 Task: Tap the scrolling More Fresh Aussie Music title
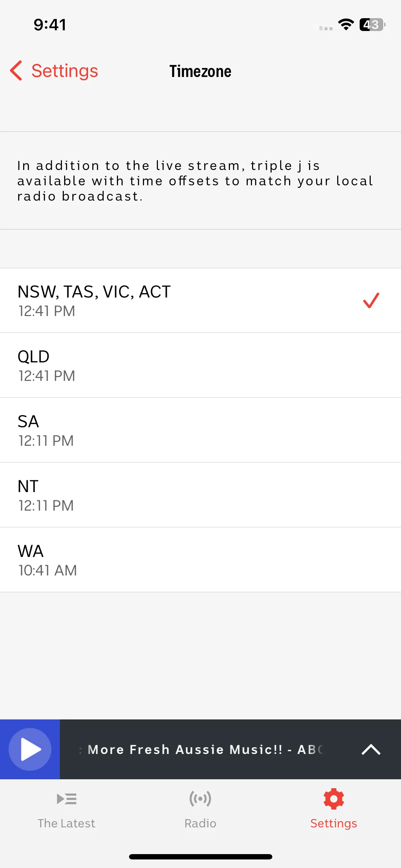[201, 749]
